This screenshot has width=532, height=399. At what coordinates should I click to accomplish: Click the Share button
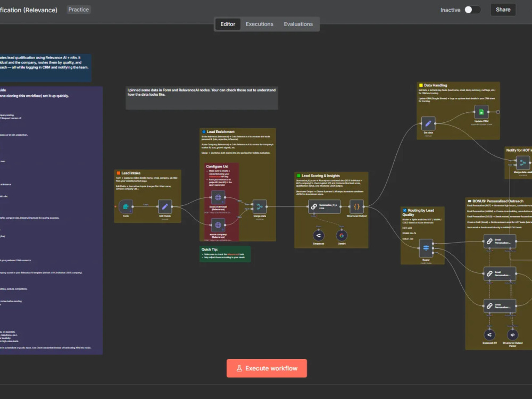click(503, 10)
